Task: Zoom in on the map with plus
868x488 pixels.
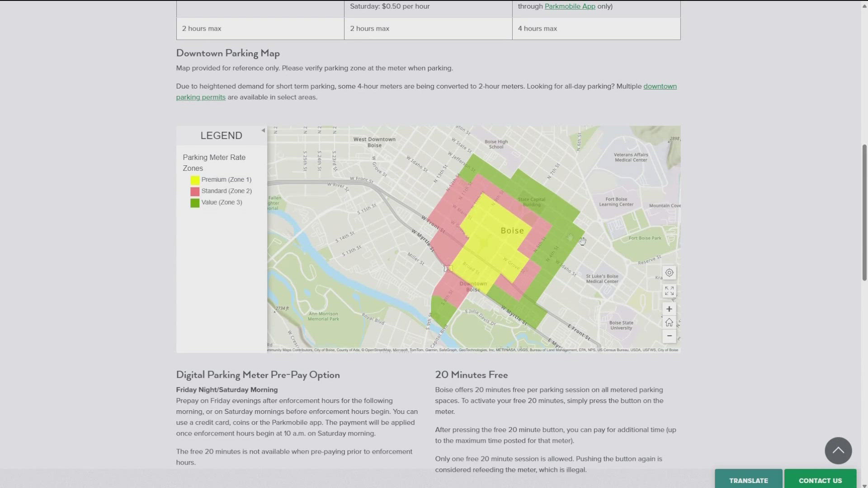Action: (x=669, y=309)
